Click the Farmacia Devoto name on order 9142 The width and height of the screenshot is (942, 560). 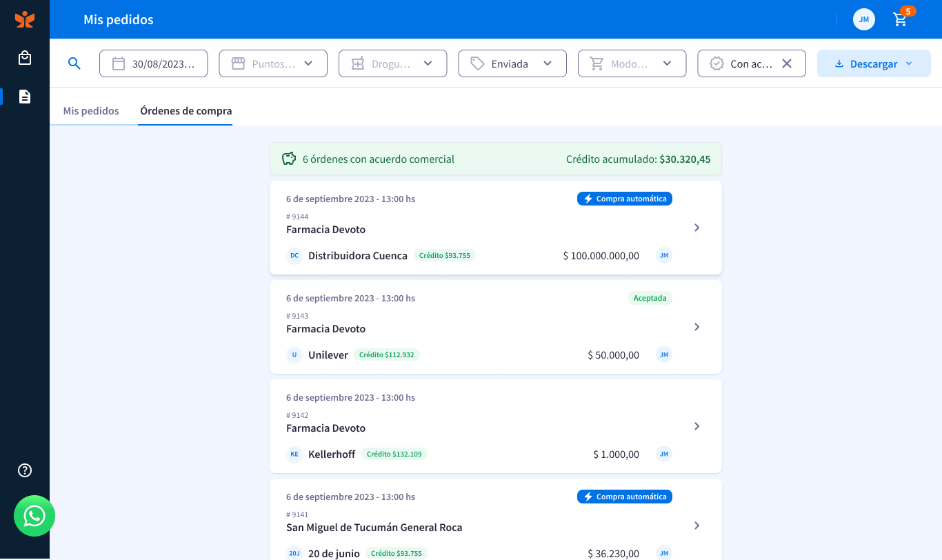326,428
